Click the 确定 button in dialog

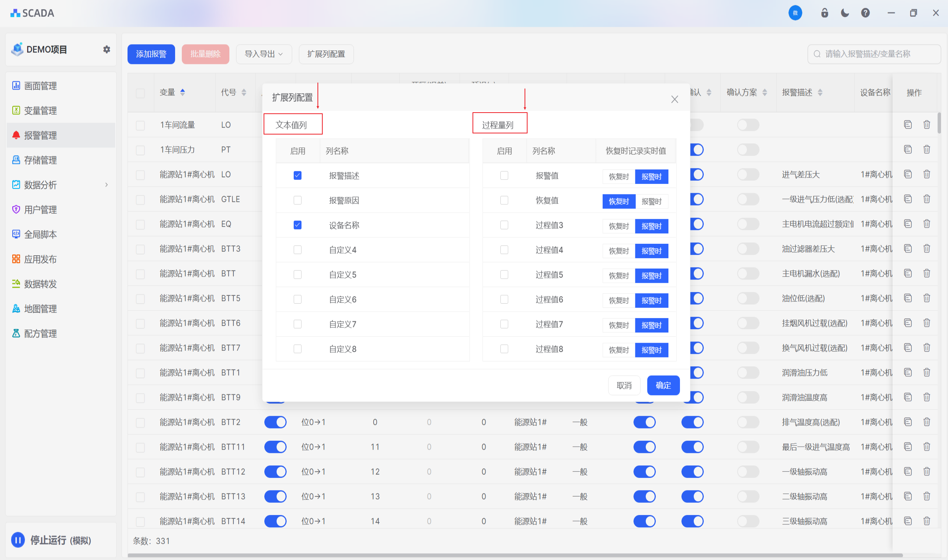tap(663, 385)
